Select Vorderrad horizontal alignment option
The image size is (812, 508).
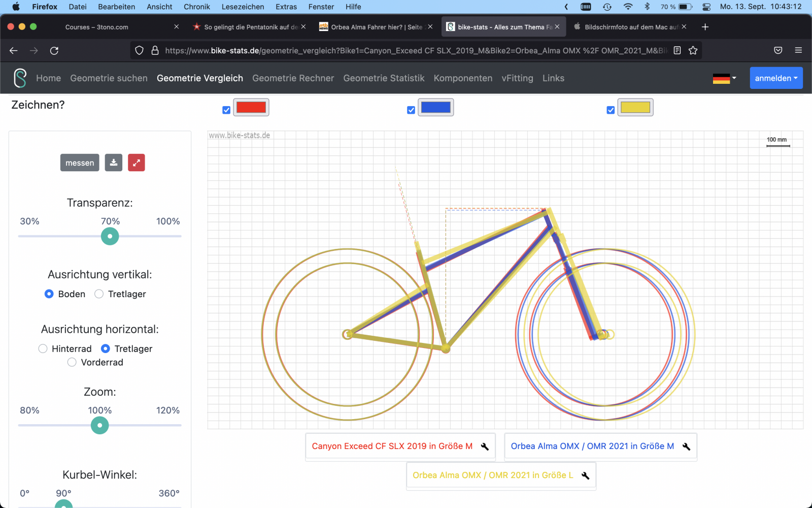[72, 362]
